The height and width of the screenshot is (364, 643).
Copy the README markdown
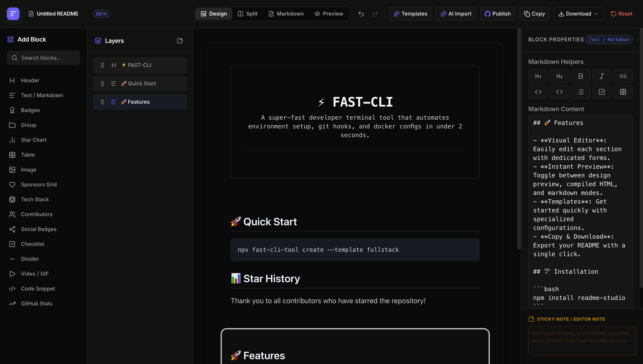pyautogui.click(x=534, y=14)
